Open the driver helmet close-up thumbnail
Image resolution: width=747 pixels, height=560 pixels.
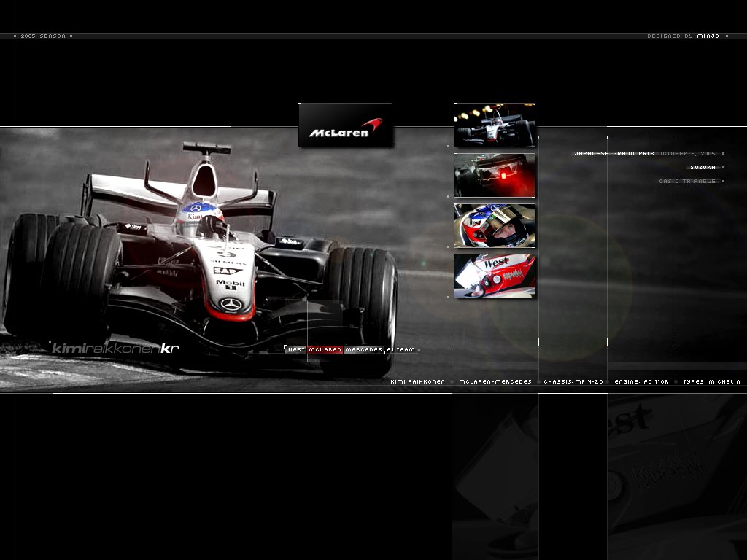click(x=495, y=226)
